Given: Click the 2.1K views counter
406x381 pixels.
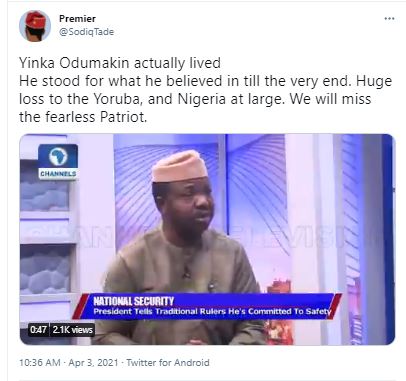Looking at the screenshot, I should pyautogui.click(x=72, y=330).
